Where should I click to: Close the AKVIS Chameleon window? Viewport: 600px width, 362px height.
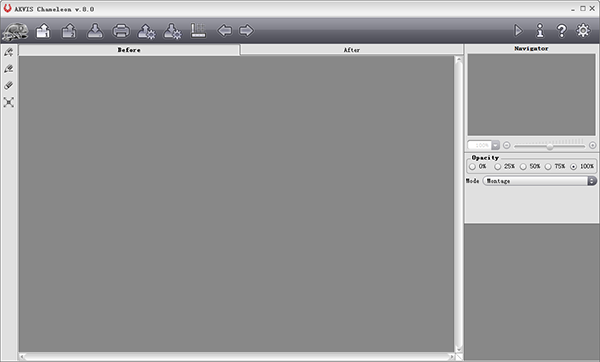click(592, 8)
